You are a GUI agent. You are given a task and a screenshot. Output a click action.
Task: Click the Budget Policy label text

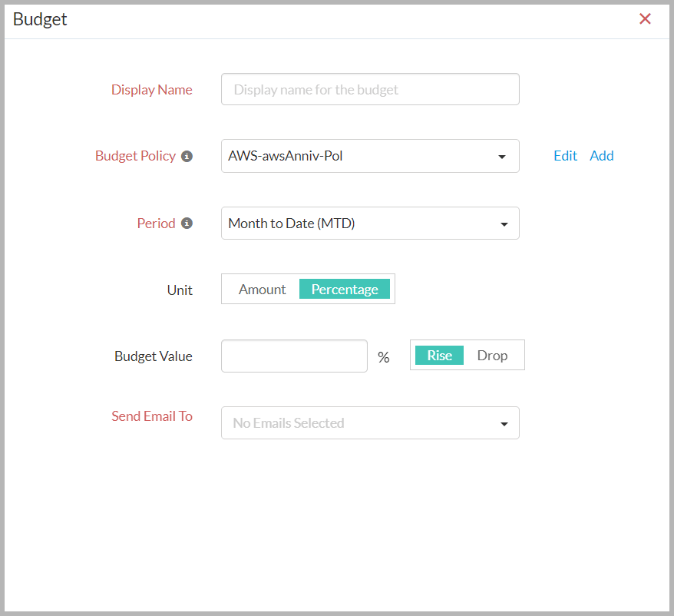[135, 156]
